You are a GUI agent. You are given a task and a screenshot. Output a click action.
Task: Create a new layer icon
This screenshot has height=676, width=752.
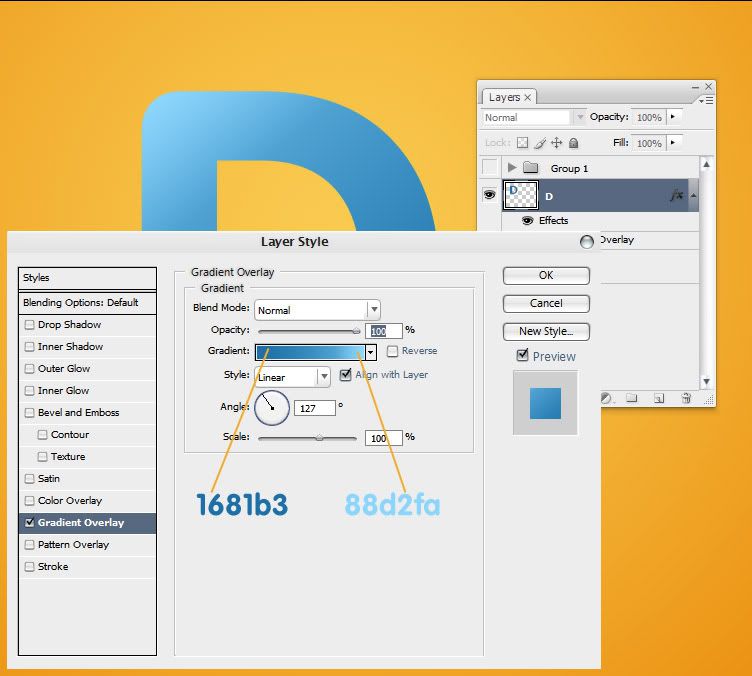tap(659, 398)
